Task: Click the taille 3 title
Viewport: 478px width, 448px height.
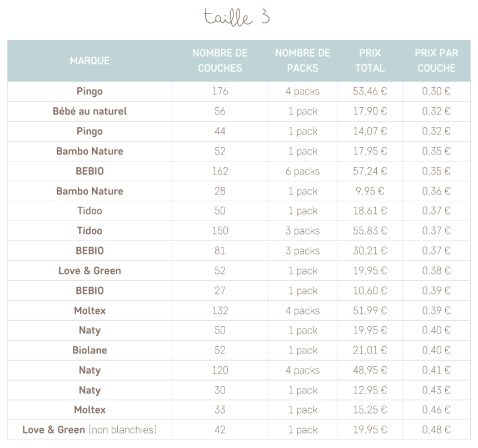Action: 237,17
